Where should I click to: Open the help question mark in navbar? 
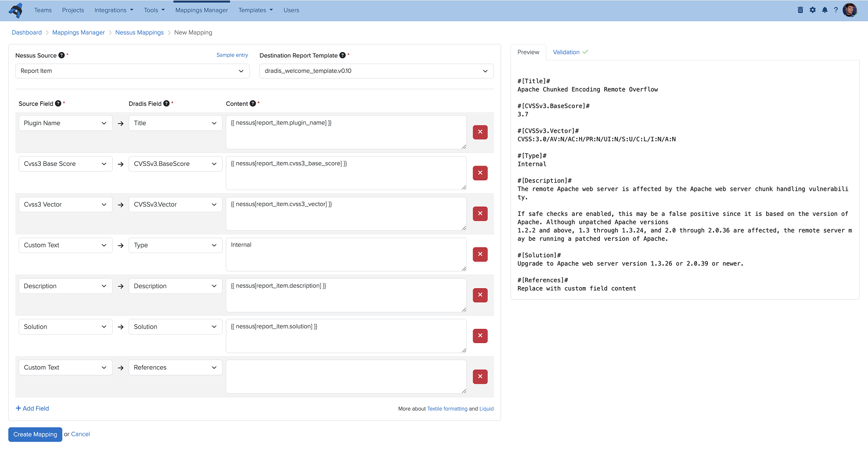tap(835, 10)
